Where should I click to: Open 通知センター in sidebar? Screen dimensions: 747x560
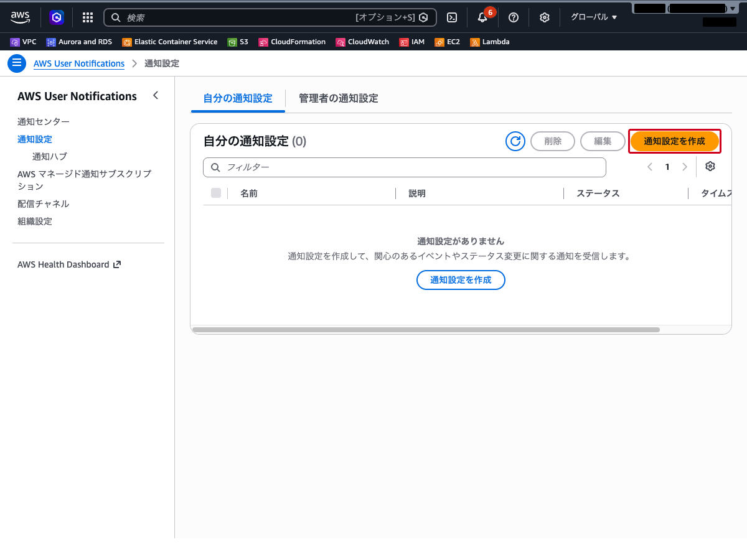coord(44,121)
